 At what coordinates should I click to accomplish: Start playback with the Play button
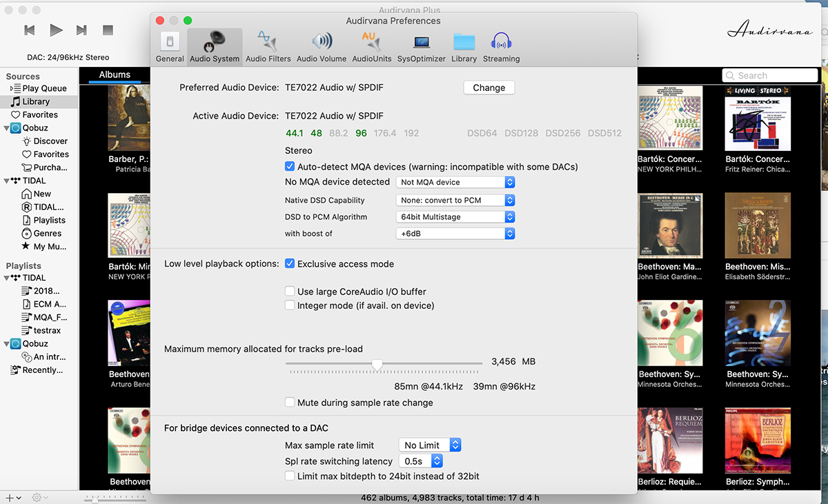point(57,30)
